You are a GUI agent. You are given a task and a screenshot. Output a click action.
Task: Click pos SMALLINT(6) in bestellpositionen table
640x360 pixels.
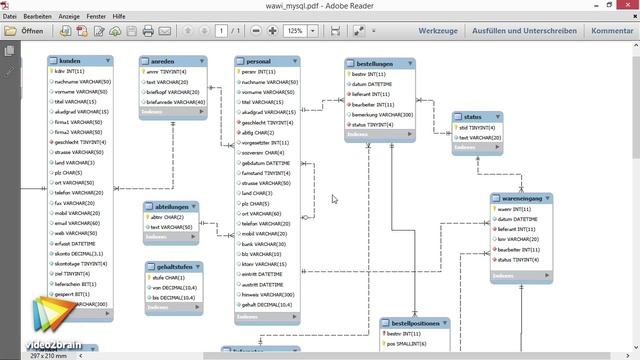click(x=407, y=344)
